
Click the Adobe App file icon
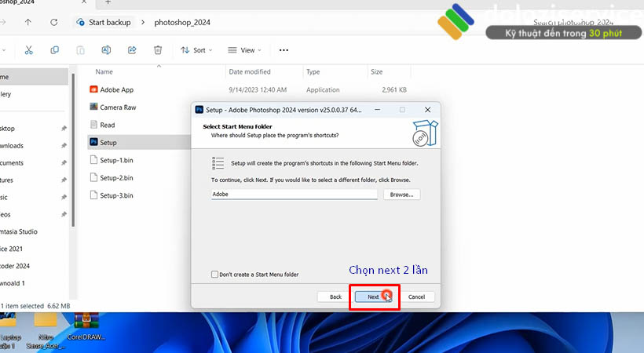[x=93, y=89]
